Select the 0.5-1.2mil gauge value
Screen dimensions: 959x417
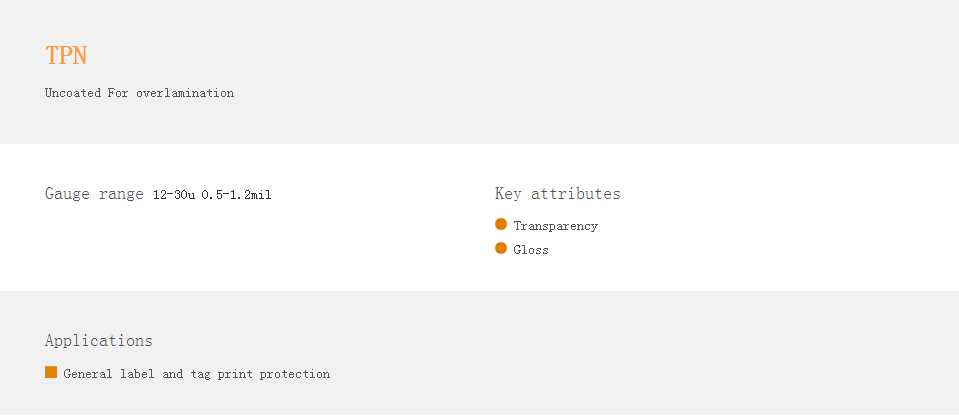[236, 195]
